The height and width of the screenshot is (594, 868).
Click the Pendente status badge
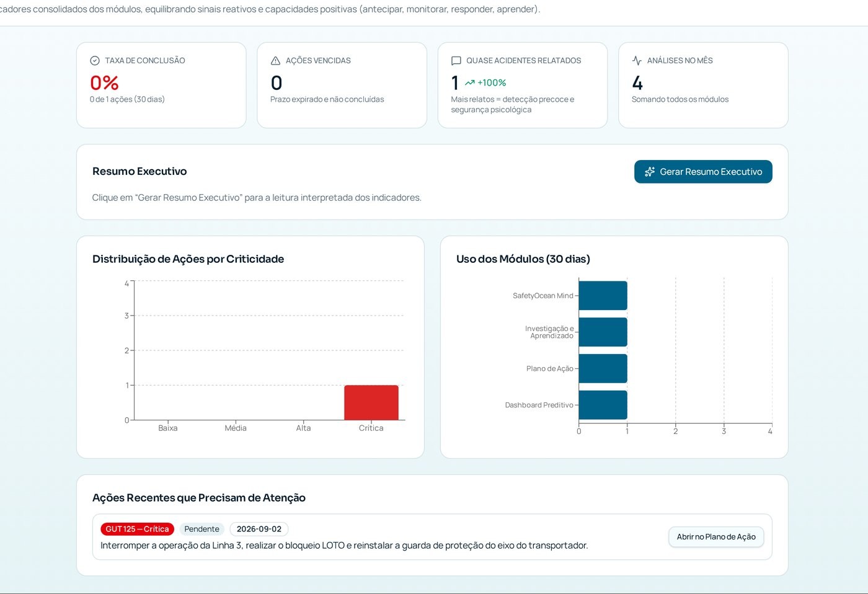point(201,529)
